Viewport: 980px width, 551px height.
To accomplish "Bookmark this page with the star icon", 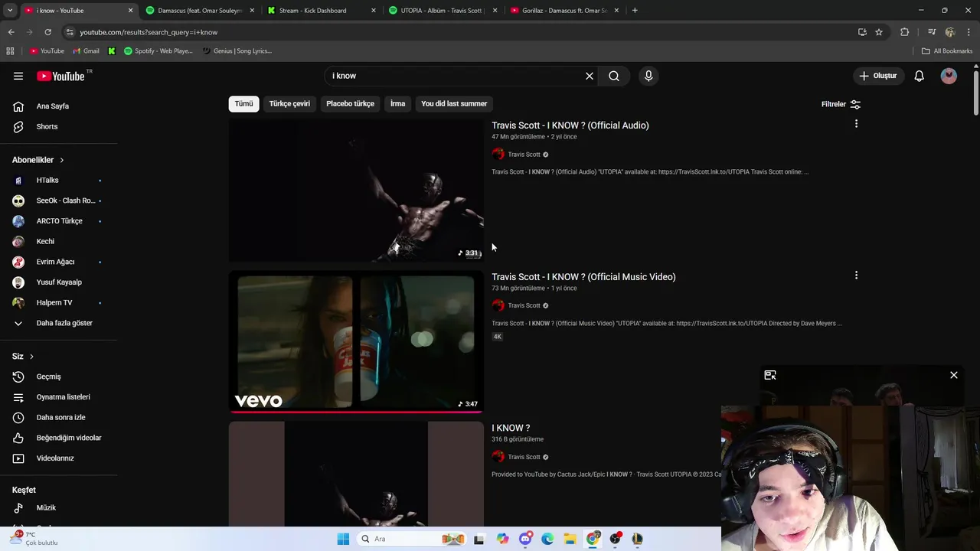I will click(x=879, y=32).
